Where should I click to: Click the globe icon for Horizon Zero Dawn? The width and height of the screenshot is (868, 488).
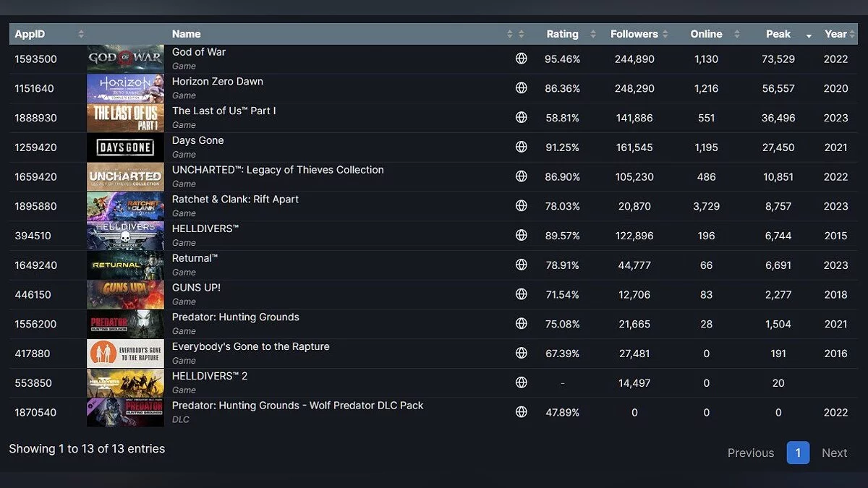[521, 88]
